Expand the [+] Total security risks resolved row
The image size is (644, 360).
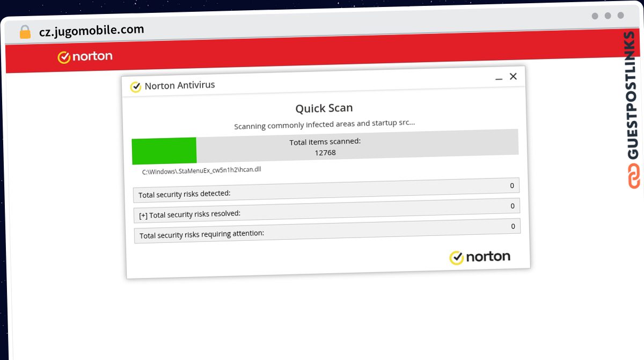click(x=327, y=210)
